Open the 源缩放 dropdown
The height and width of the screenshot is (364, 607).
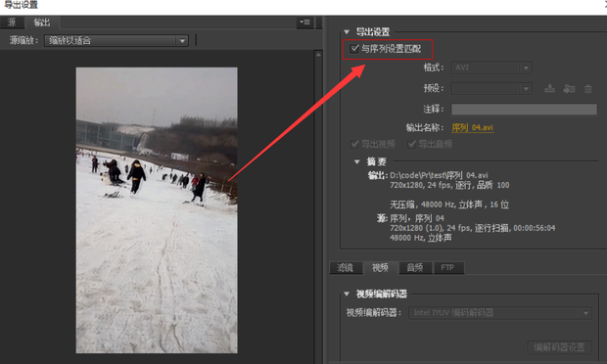click(x=117, y=41)
